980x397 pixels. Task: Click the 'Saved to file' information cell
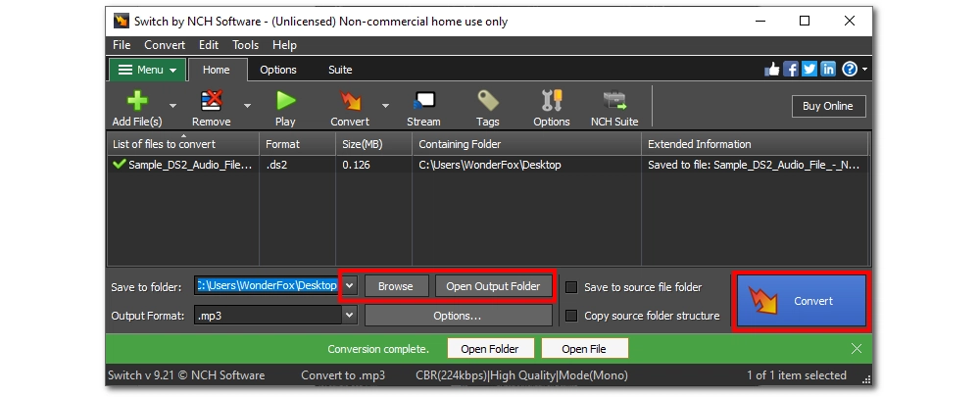755,165
